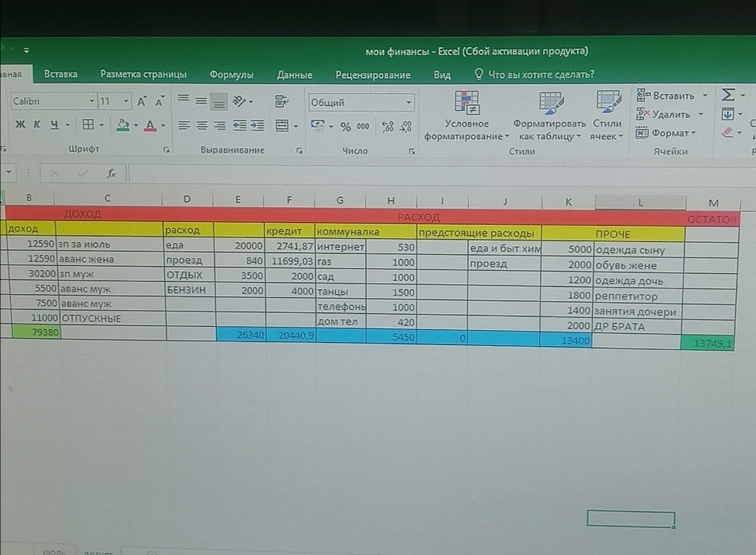Screen dimensions: 756x555
Task: Open Рецензирование ribbon tab
Action: pyautogui.click(x=372, y=75)
